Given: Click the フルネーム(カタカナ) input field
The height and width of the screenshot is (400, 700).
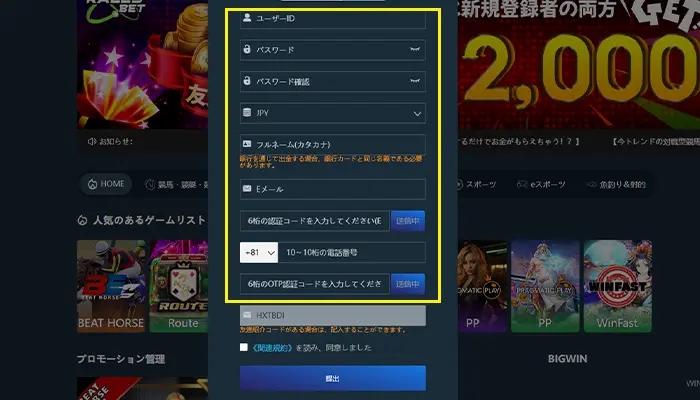Looking at the screenshot, I should 333,144.
